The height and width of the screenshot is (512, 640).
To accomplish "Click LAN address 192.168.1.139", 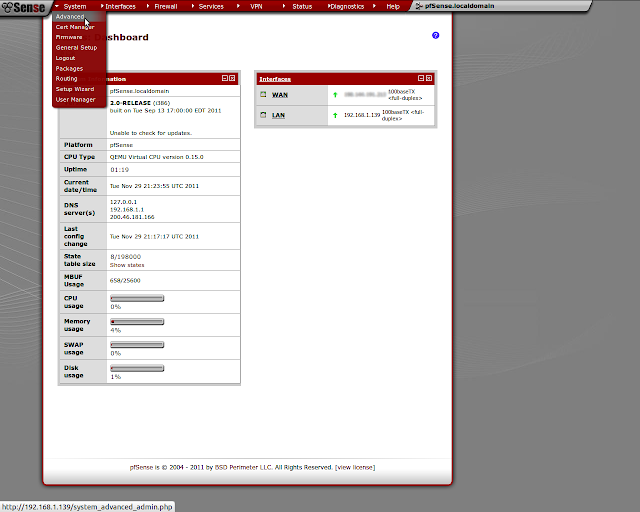I will pos(362,115).
